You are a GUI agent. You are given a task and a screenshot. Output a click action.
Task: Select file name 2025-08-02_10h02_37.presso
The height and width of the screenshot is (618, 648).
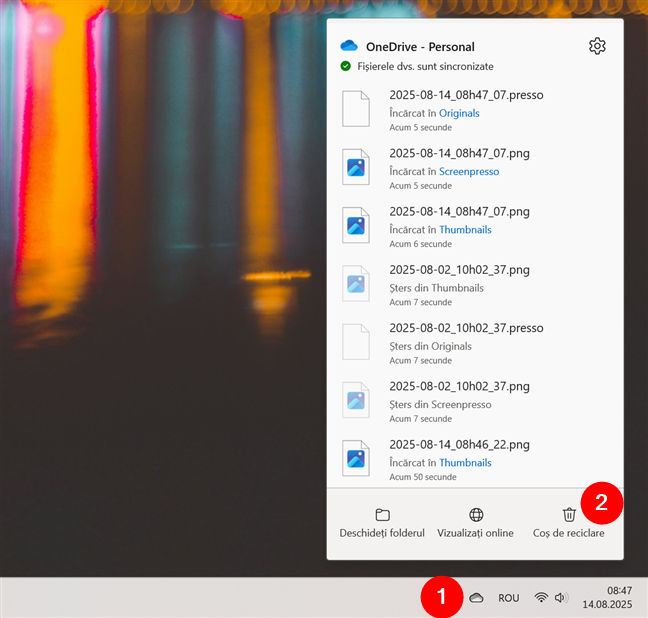pos(466,328)
